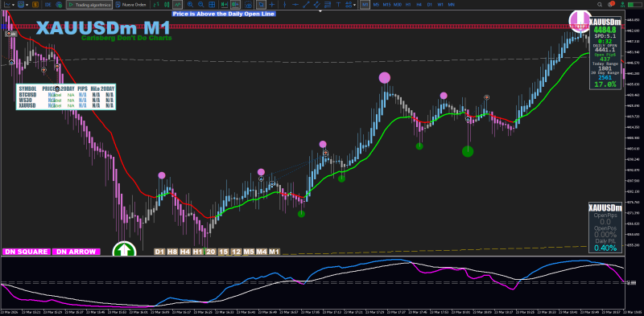The image size is (644, 316).
Task: Click the 20 chart panel button
Action: point(211,252)
